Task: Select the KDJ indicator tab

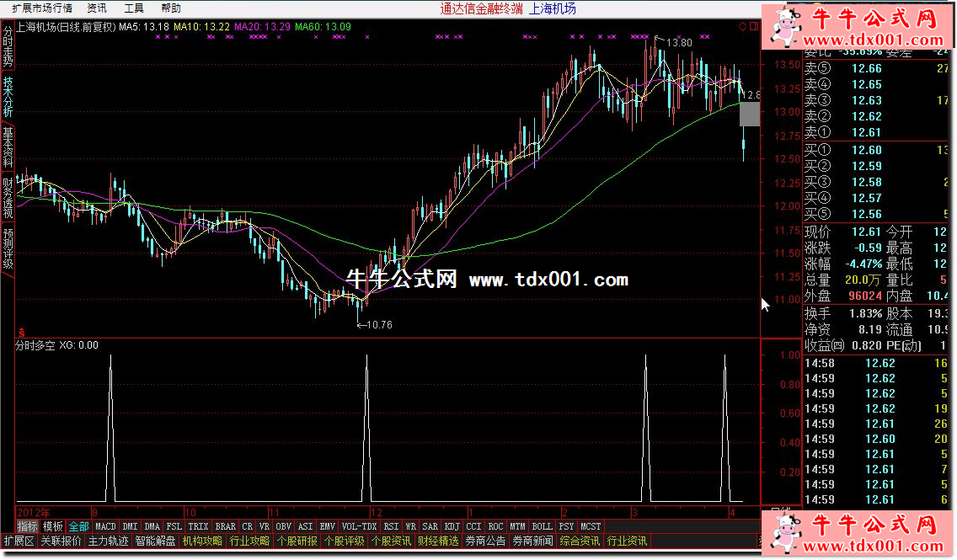Action: click(452, 526)
